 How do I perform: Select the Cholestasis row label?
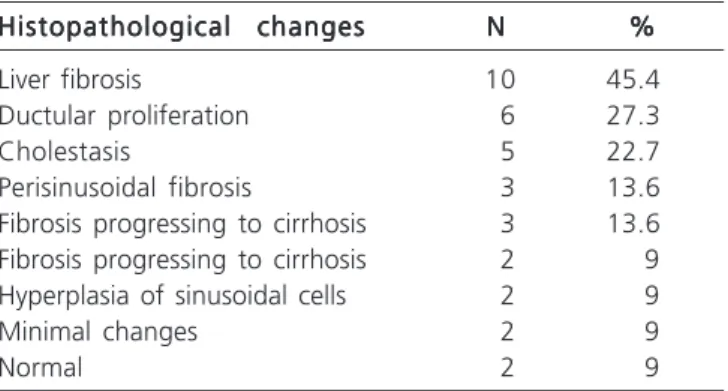(x=65, y=152)
